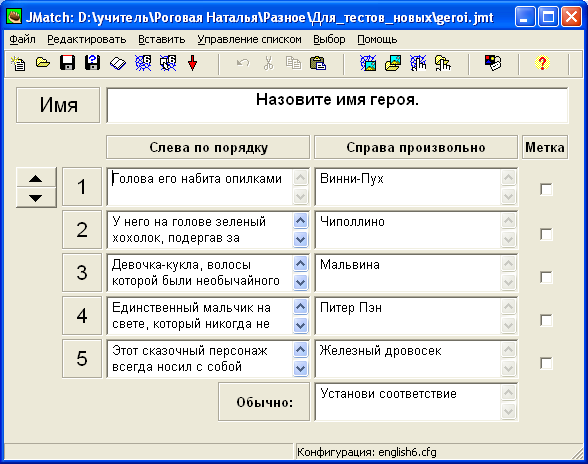Click the Copy icon in toolbar

click(293, 63)
